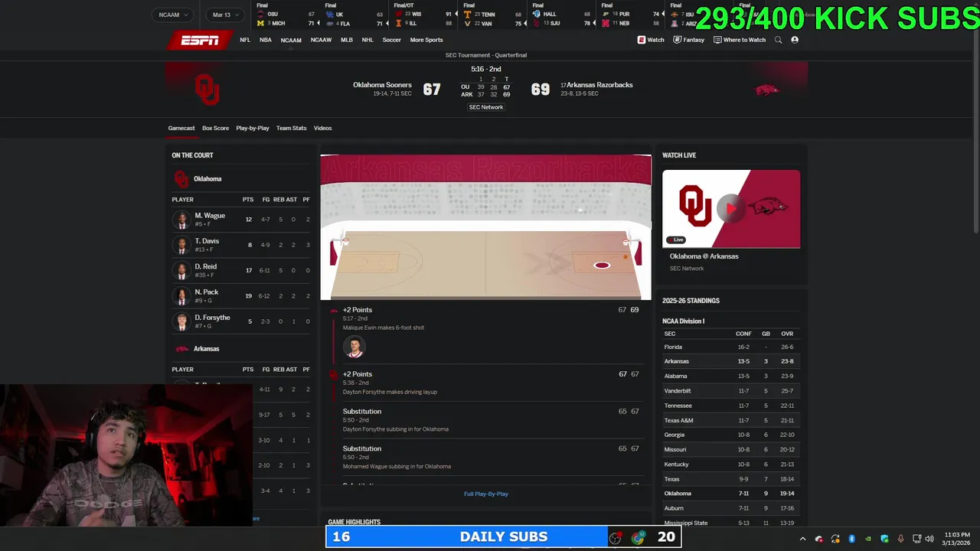The image size is (980, 551).
Task: Click Vanderbilt in the SEC standings
Action: point(678,391)
